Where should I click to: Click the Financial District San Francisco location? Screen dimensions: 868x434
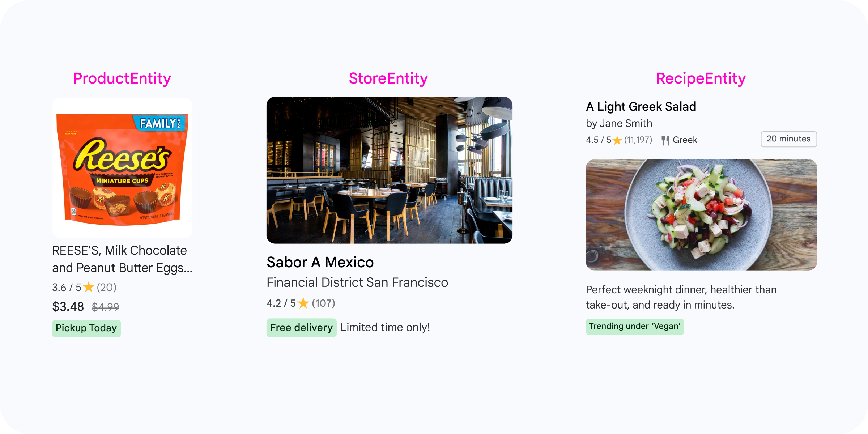click(x=357, y=282)
